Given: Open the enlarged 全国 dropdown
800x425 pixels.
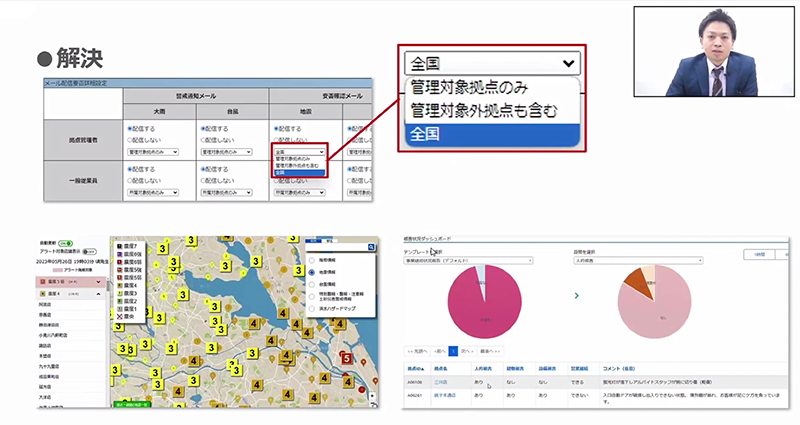Looking at the screenshot, I should pyautogui.click(x=491, y=63).
